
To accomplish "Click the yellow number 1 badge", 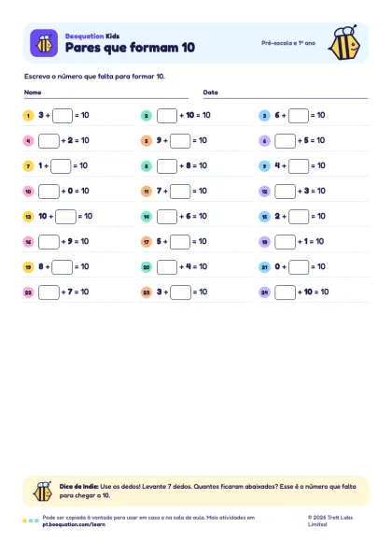I will pyautogui.click(x=28, y=116).
